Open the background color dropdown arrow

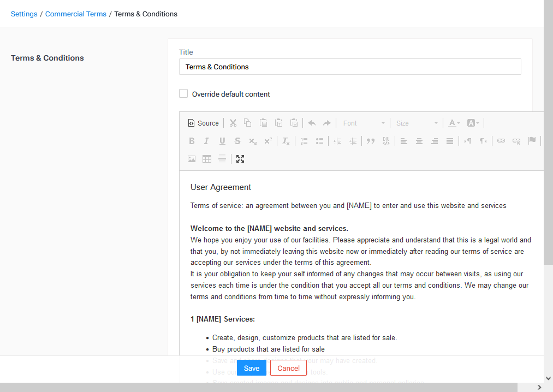(x=477, y=123)
